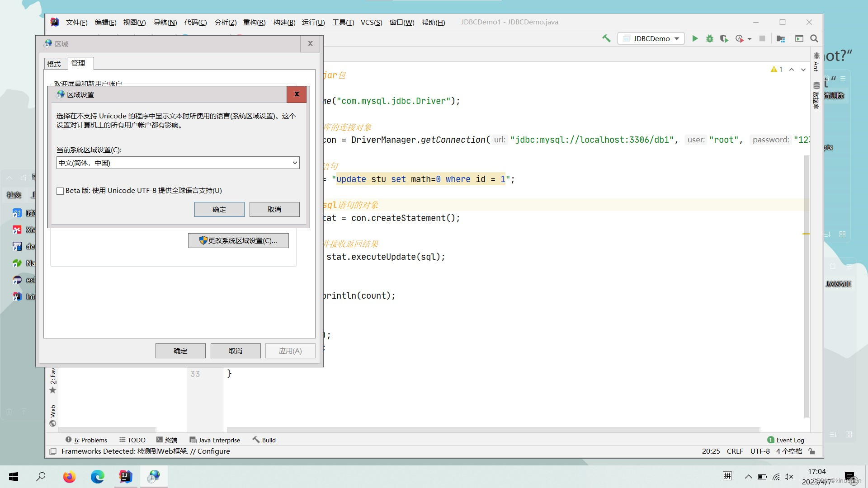
Task: Open the 运行(U) menu
Action: [x=314, y=22]
